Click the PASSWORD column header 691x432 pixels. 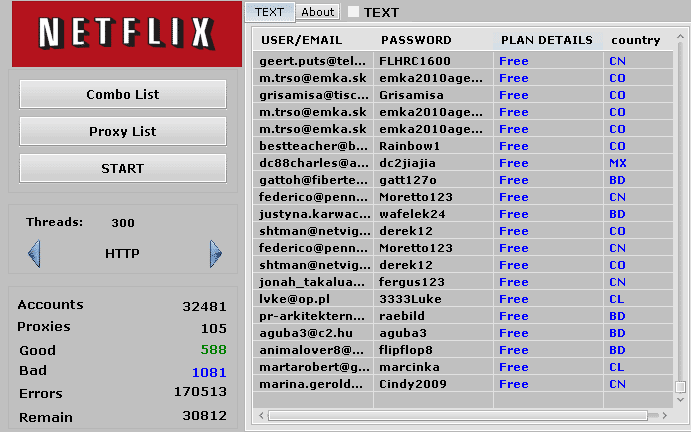[x=433, y=40]
